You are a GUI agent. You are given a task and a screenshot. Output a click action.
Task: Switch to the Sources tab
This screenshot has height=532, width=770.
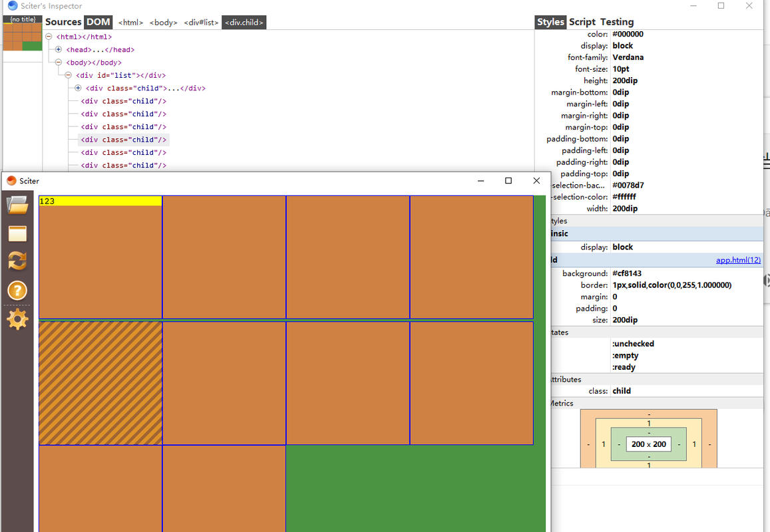tap(63, 22)
